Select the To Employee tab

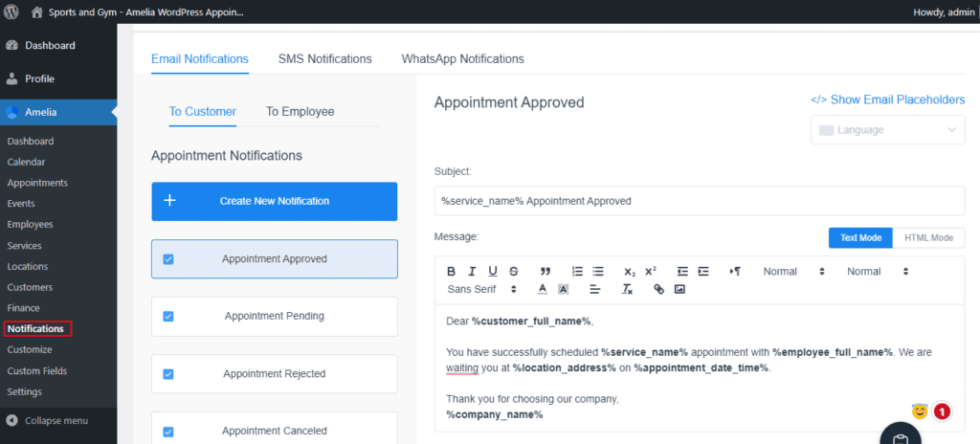(300, 112)
